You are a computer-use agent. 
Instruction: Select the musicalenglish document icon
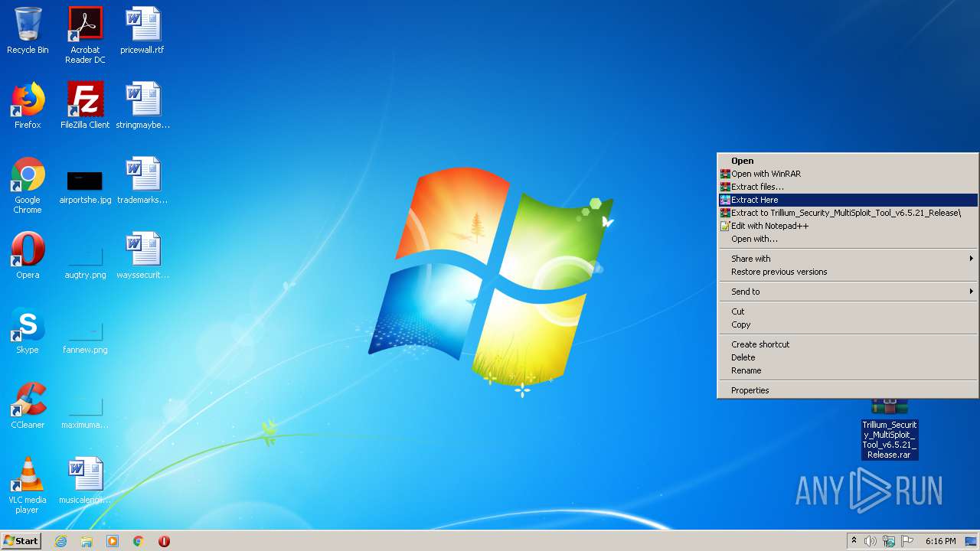coord(85,481)
